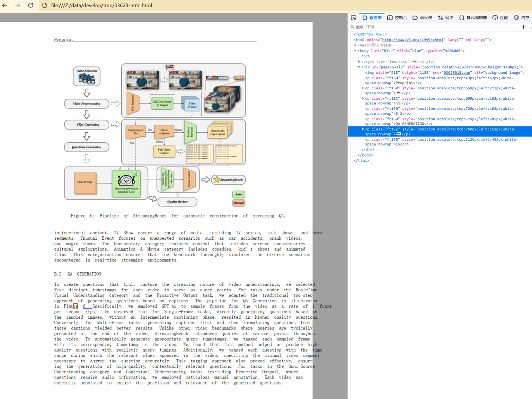Collapse the body element node
The width and height of the screenshot is (532, 399).
tap(355, 51)
